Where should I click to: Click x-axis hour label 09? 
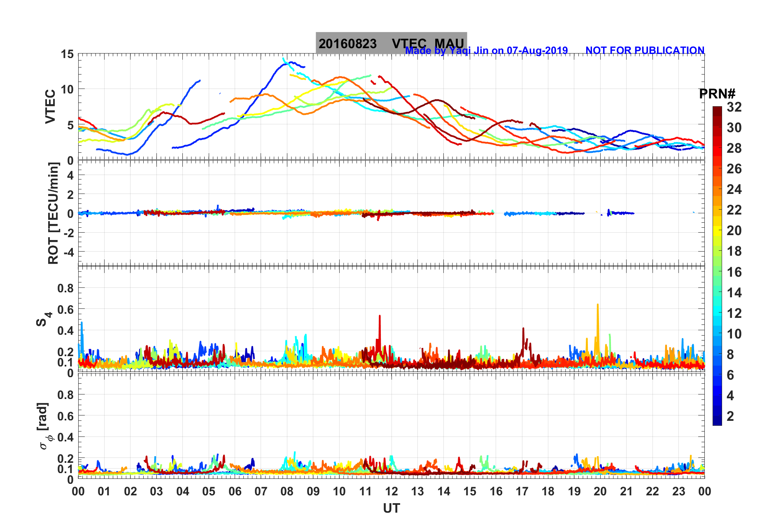(313, 491)
